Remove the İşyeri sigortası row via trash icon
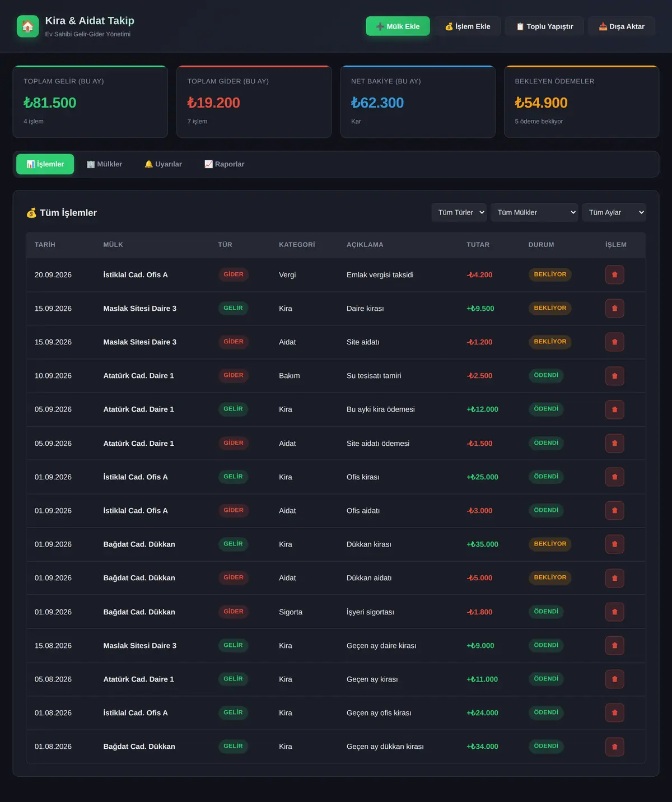 click(614, 612)
